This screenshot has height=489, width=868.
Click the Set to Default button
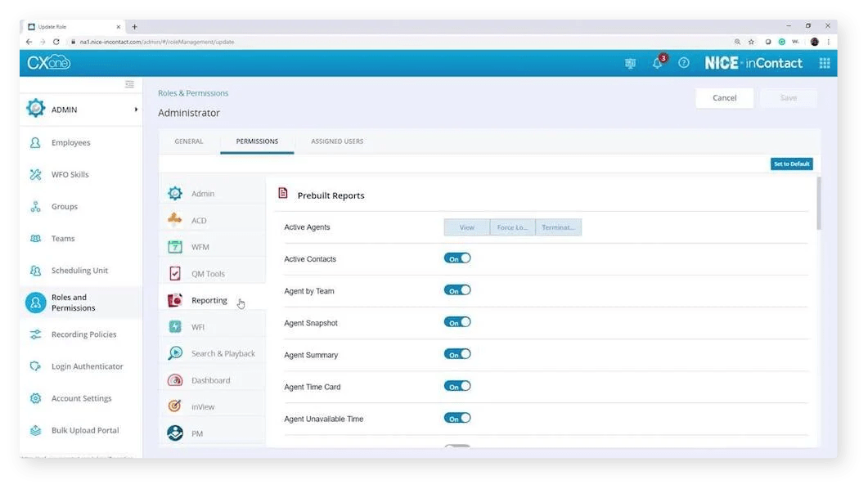coord(791,164)
